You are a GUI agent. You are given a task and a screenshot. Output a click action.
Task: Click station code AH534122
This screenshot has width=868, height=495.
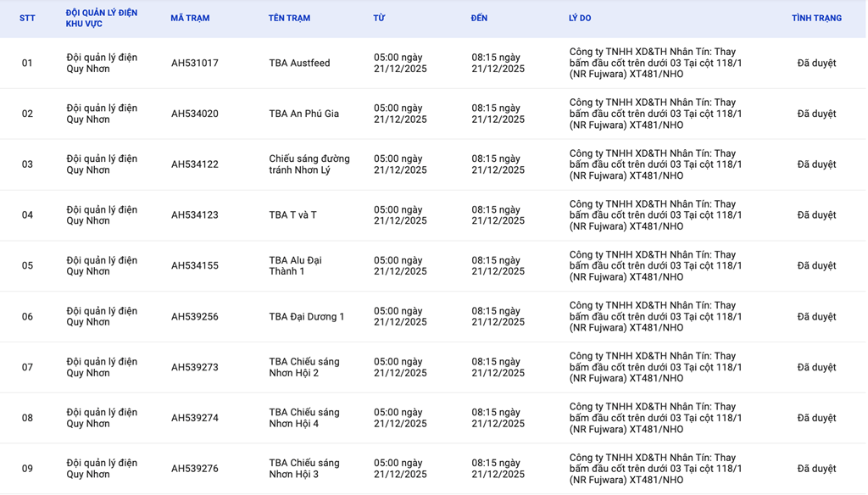pyautogui.click(x=194, y=164)
